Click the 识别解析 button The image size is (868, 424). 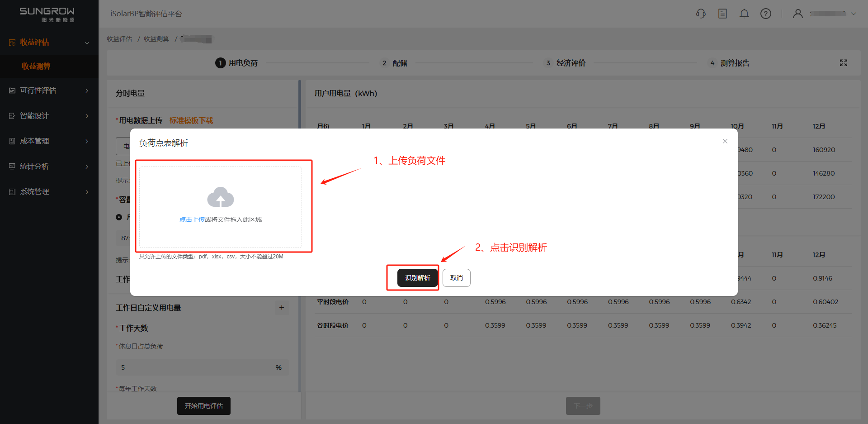417,278
